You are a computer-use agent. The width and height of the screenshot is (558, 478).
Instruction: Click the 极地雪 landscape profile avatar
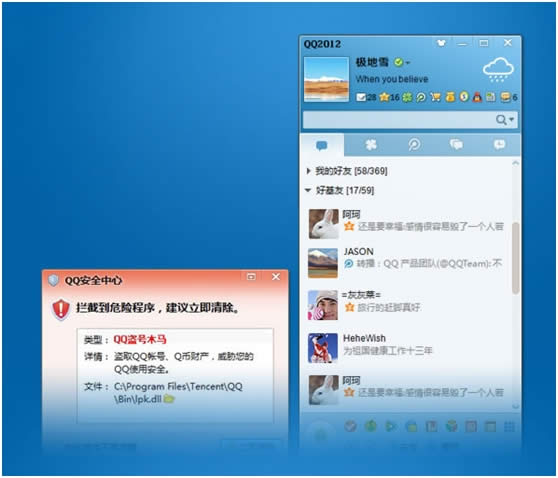point(326,79)
